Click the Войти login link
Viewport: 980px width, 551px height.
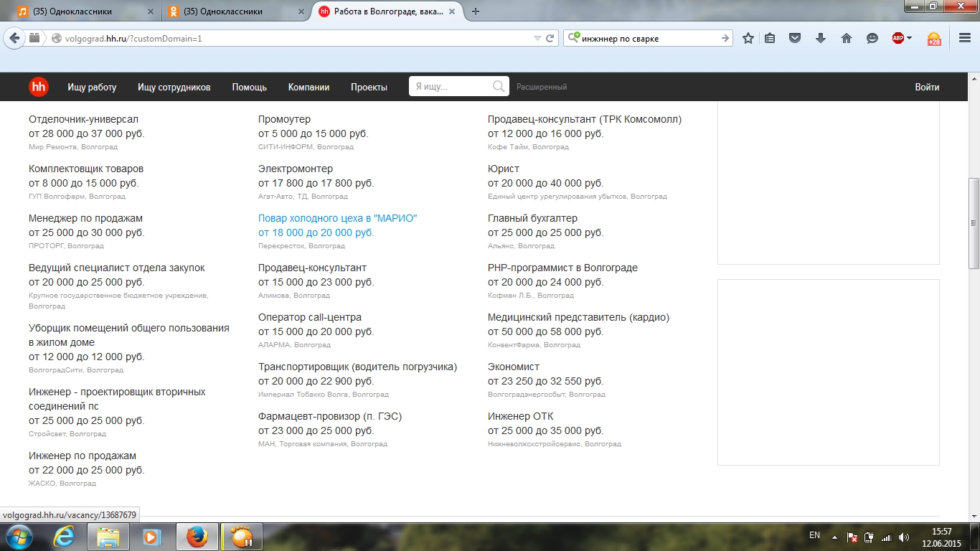927,87
